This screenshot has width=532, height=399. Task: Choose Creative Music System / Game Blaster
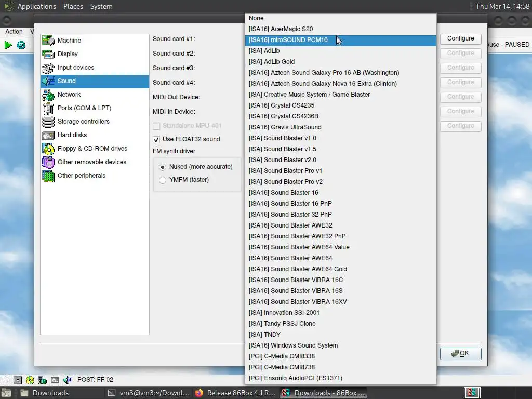coord(341,95)
